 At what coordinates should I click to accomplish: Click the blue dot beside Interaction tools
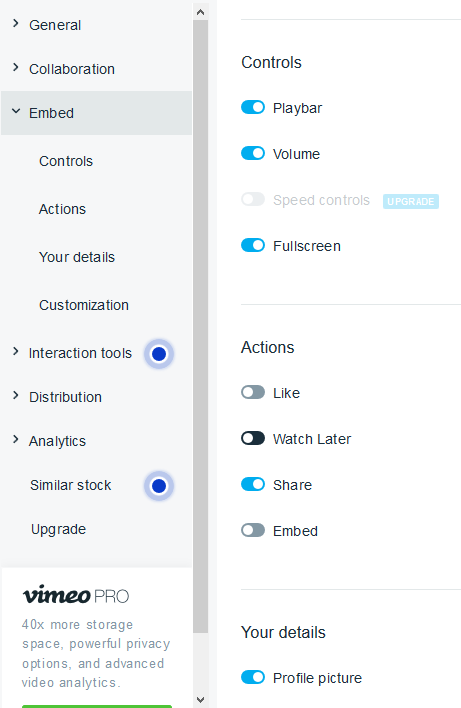click(x=158, y=354)
